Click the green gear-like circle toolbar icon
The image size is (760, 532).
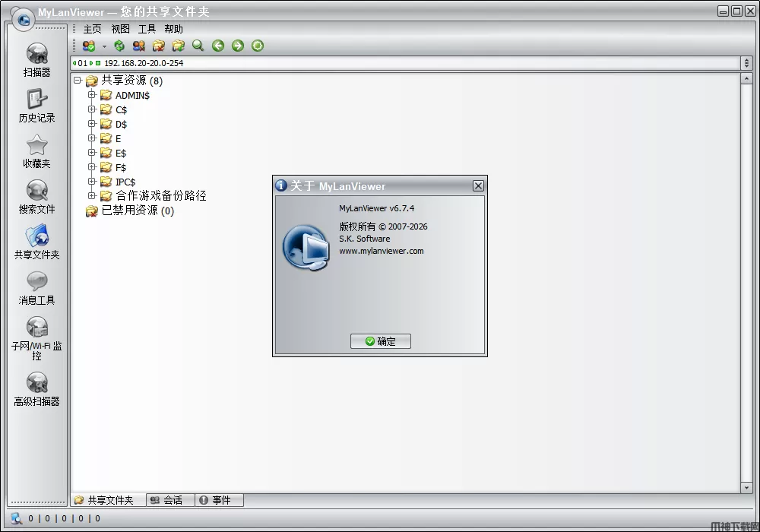coord(258,46)
